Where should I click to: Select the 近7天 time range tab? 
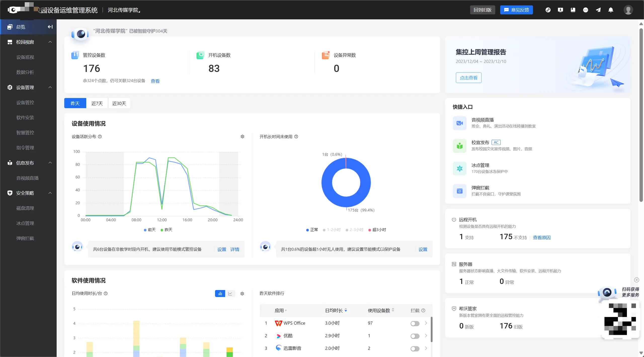click(x=97, y=103)
